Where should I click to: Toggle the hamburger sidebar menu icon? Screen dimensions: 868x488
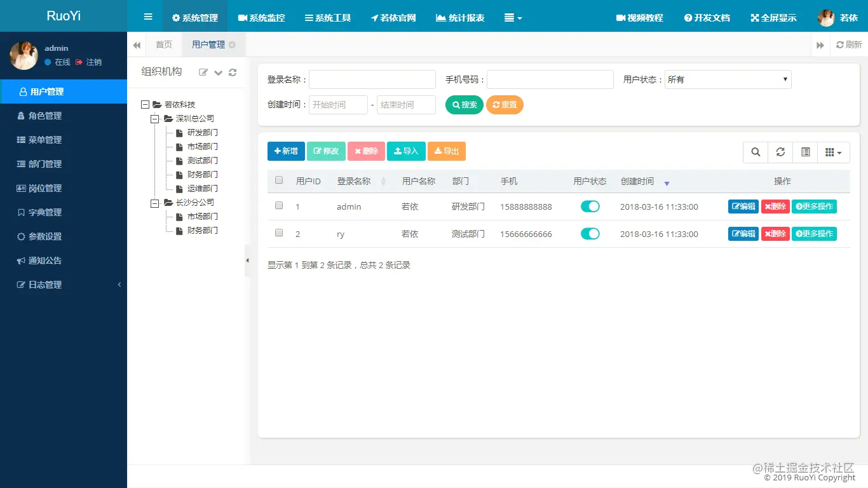click(148, 17)
